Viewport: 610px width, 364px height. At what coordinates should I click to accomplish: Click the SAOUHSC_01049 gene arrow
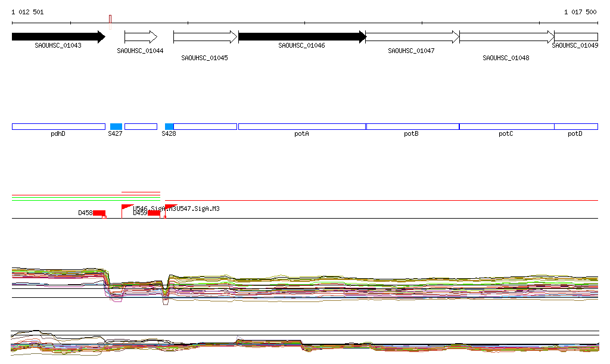click(x=575, y=37)
